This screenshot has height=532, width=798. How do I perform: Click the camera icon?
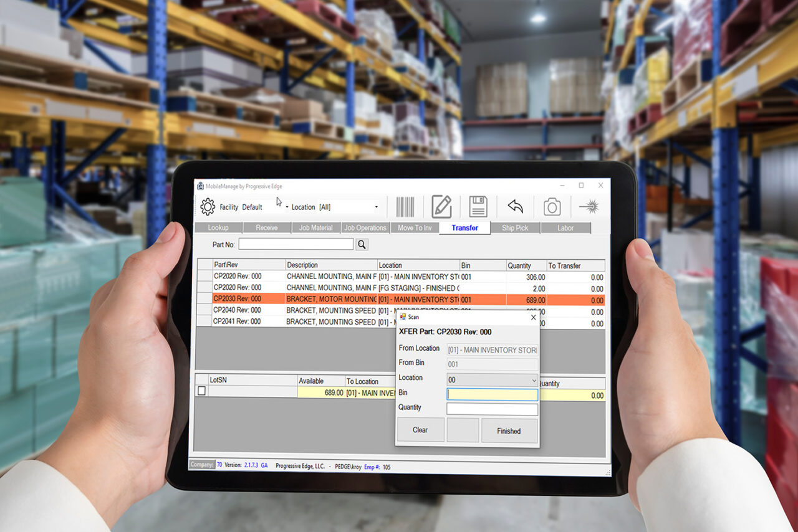pos(552,207)
